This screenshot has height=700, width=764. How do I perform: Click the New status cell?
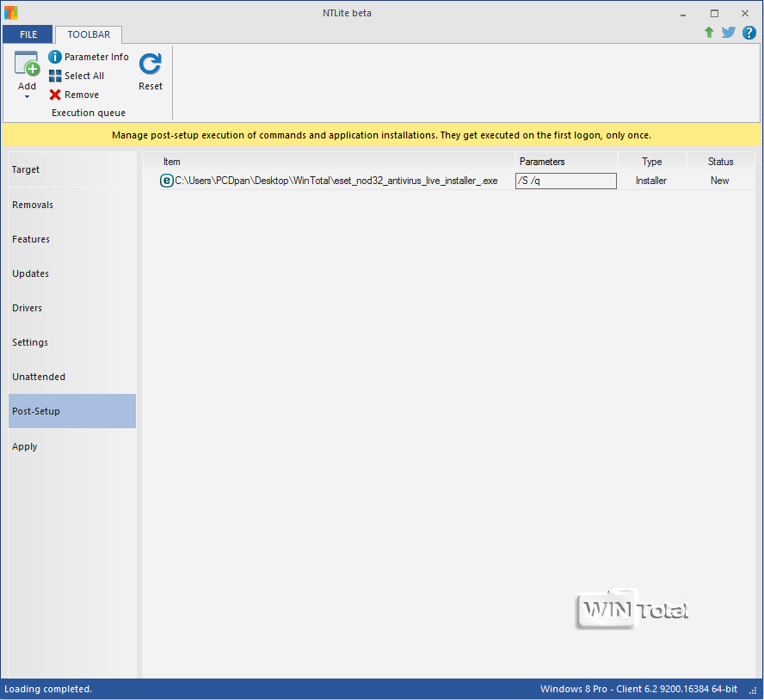click(x=719, y=181)
